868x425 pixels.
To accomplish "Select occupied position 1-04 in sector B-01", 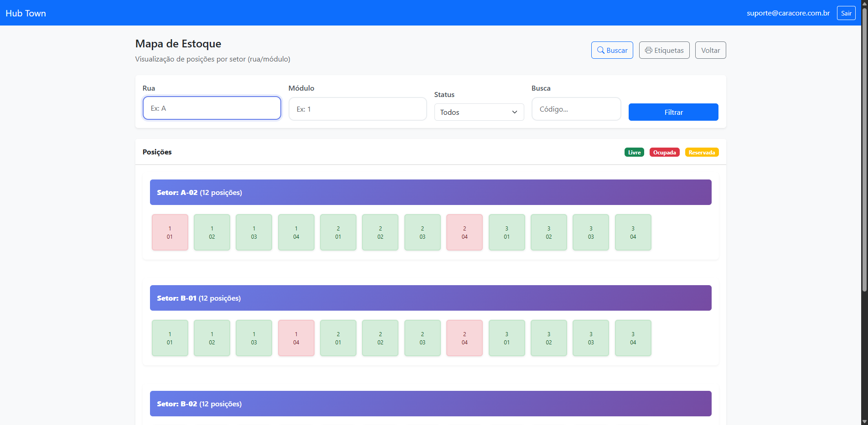I will pos(296,338).
